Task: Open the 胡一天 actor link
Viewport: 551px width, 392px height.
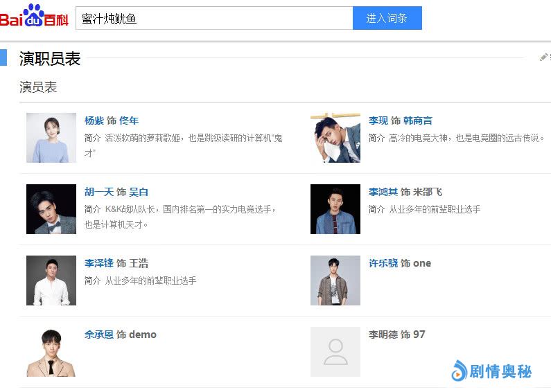Action: pos(98,192)
